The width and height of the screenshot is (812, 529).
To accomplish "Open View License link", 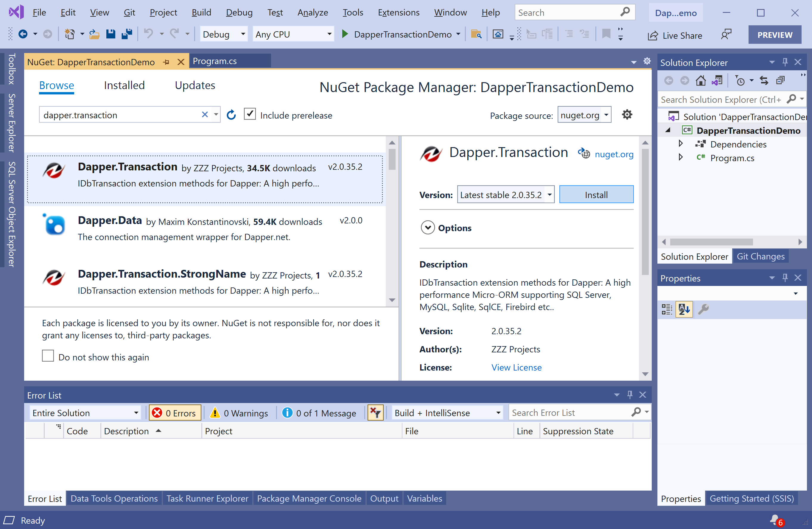I will tap(516, 367).
